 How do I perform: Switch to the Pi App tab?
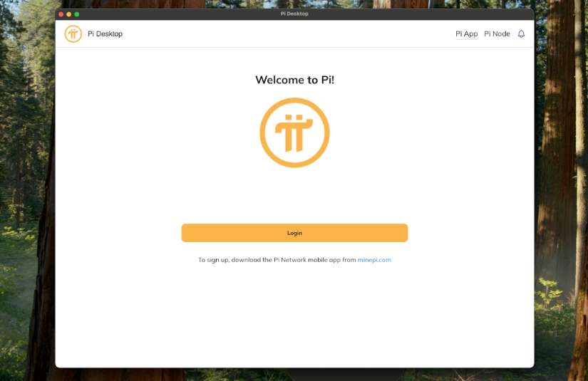[467, 33]
